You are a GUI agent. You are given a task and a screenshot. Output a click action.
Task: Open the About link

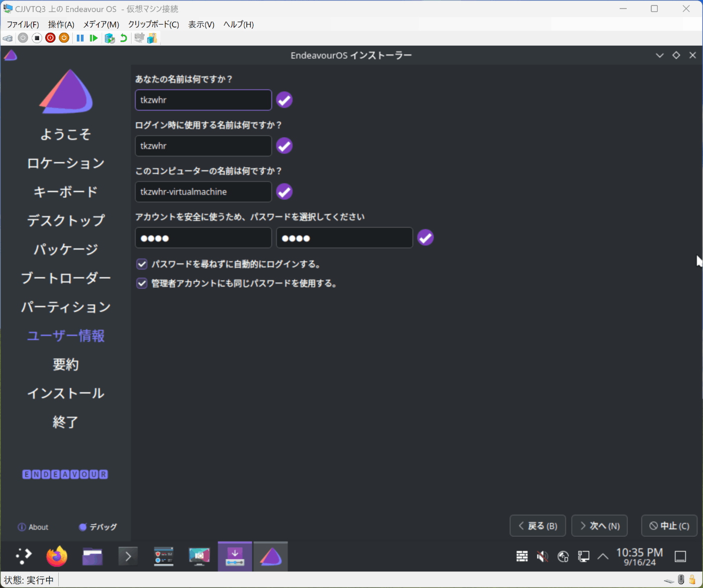pyautogui.click(x=33, y=527)
